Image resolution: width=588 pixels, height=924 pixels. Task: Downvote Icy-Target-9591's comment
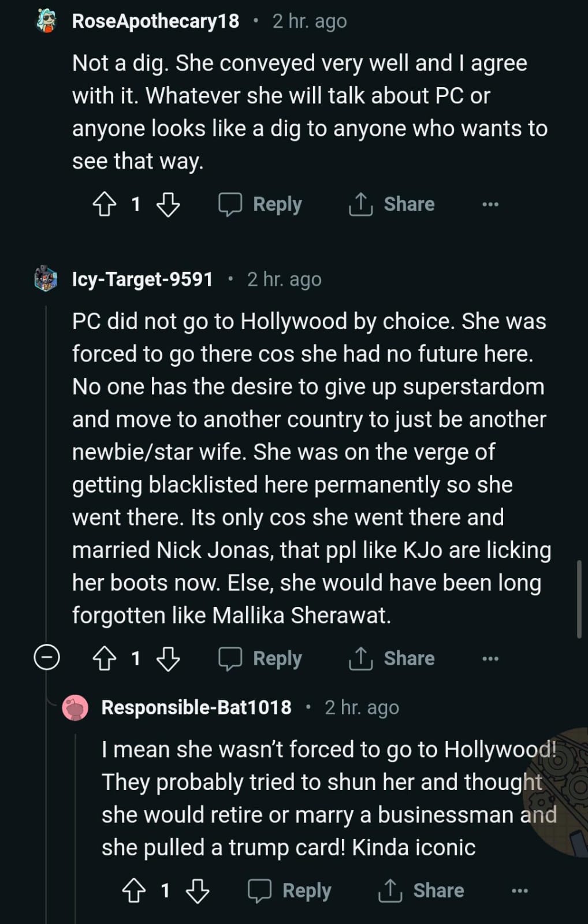pyautogui.click(x=168, y=658)
